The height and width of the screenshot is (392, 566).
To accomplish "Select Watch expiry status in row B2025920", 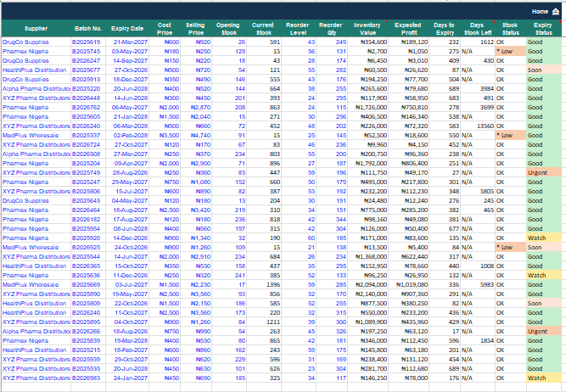I will click(543, 238).
